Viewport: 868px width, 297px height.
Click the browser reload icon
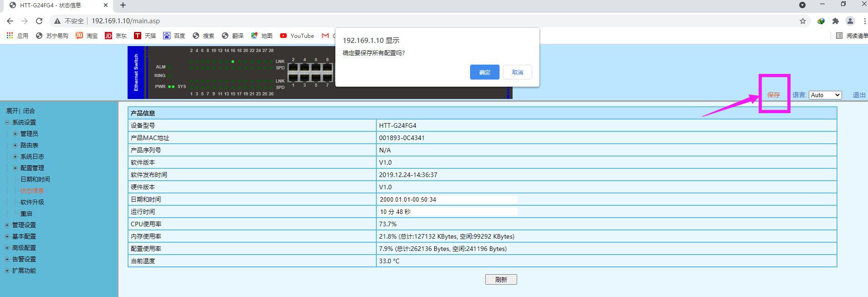[x=39, y=21]
